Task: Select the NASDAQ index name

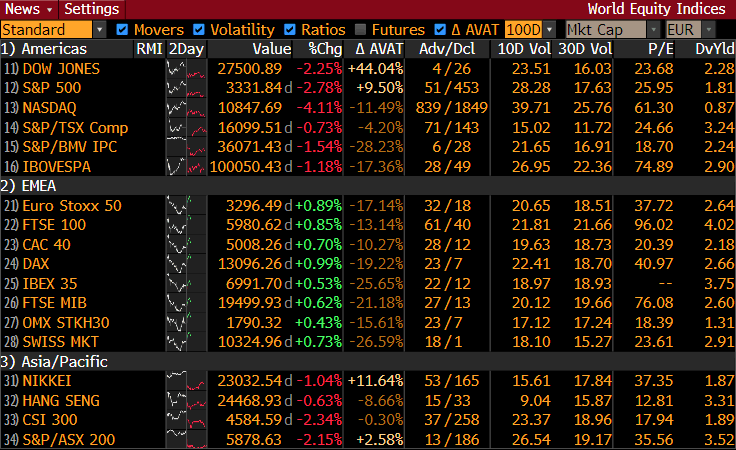Action: point(49,107)
